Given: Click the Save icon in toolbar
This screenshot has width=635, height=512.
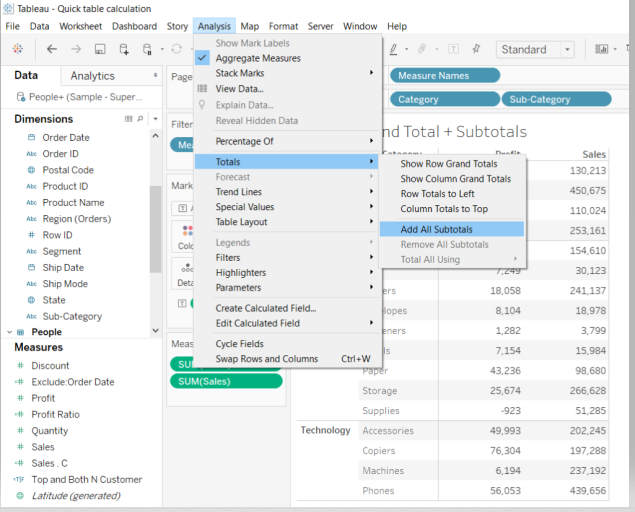Looking at the screenshot, I should [x=99, y=49].
